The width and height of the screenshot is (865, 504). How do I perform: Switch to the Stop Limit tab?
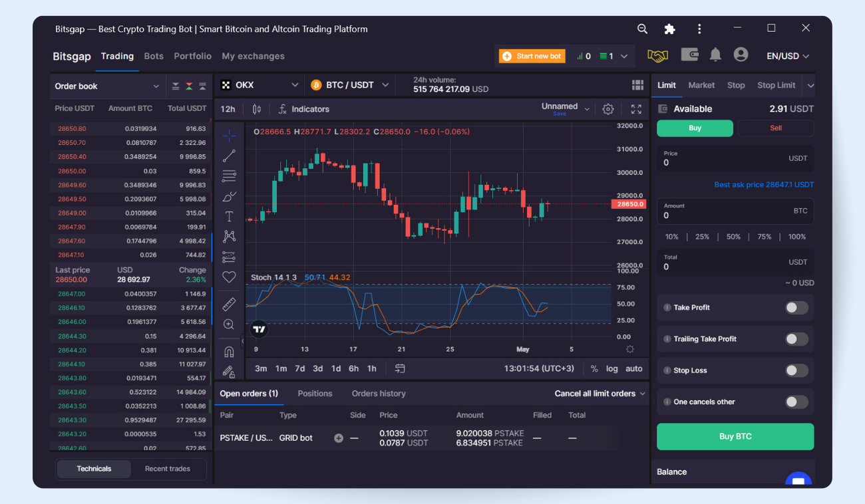[777, 85]
